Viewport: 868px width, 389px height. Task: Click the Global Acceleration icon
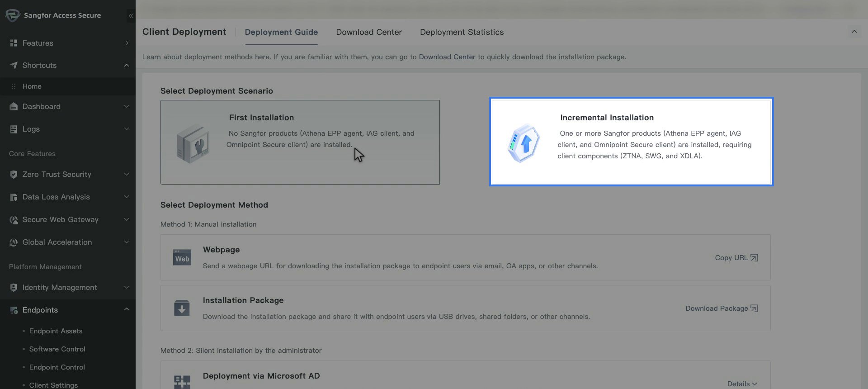(x=14, y=242)
